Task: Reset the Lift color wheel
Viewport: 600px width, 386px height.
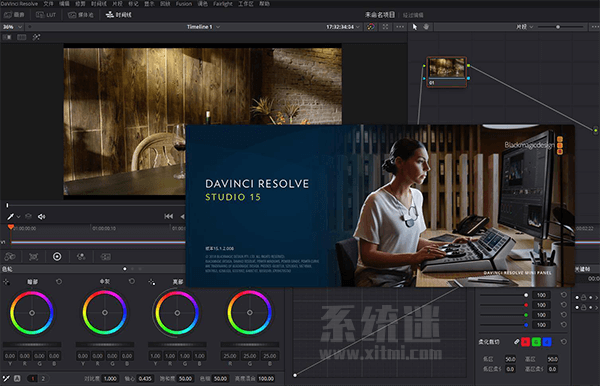Action: [59, 282]
